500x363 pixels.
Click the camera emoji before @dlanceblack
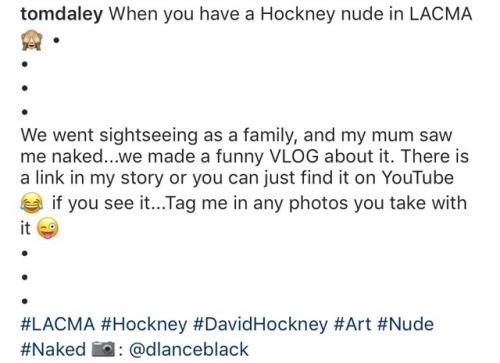[x=104, y=349]
